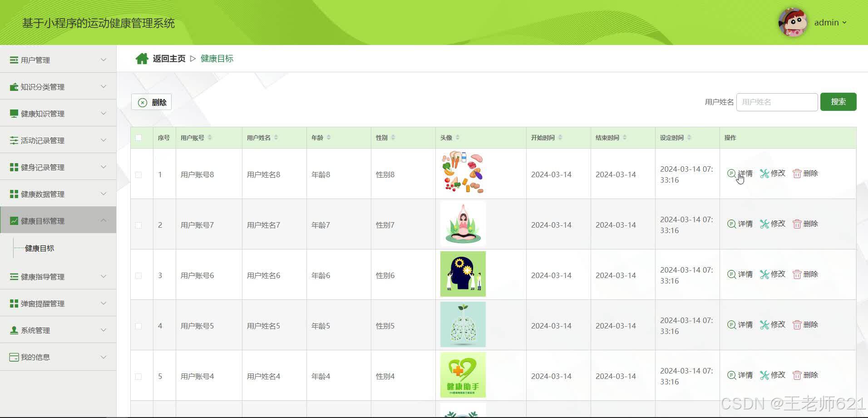Click 修改 text in row 1
868x418 pixels.
click(778, 174)
